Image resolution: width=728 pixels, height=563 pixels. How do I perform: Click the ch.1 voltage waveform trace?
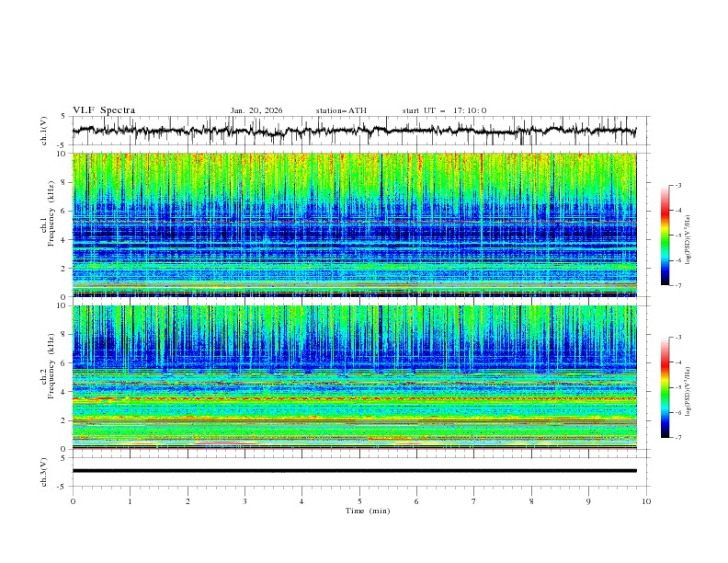(x=354, y=131)
